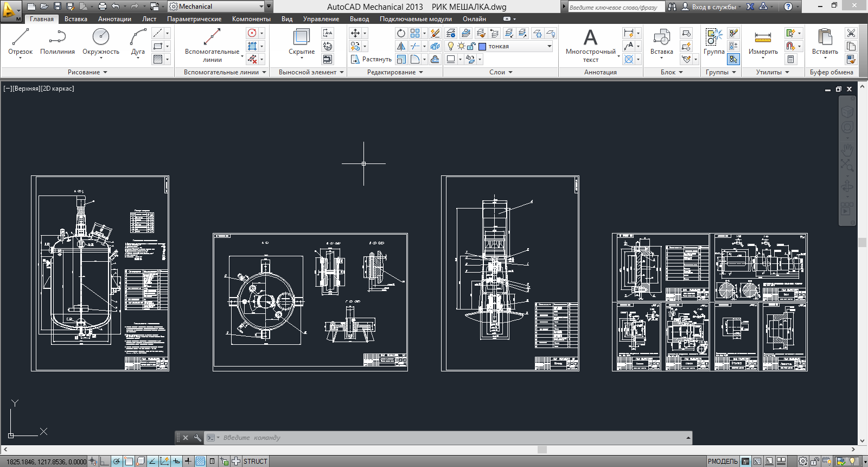The image size is (868, 467).
Task: Select the Полилиния polyline tool
Action: (x=57, y=42)
